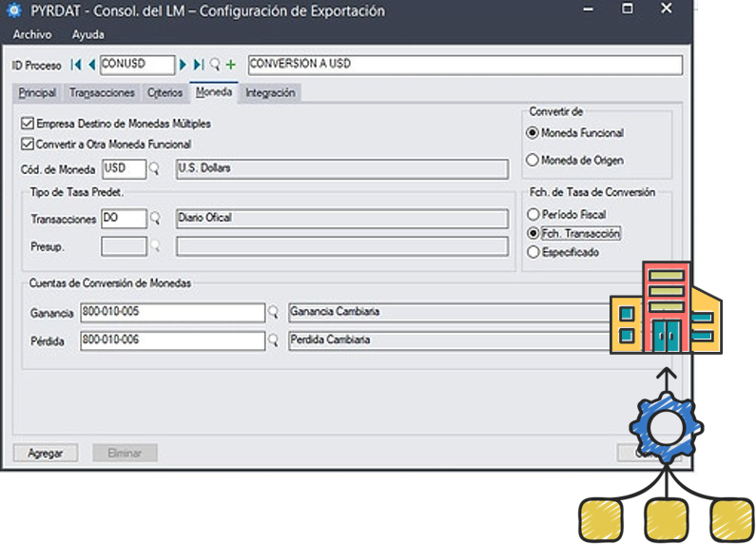Select Moneda Funcional radio option
756x544 pixels.
[533, 132]
